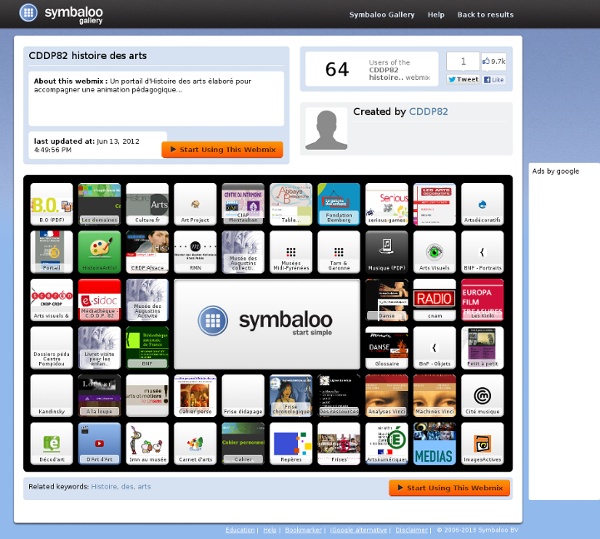Viewport: 600px width, 539px height.
Task: Open the ImagesActives tile
Action: 483,443
